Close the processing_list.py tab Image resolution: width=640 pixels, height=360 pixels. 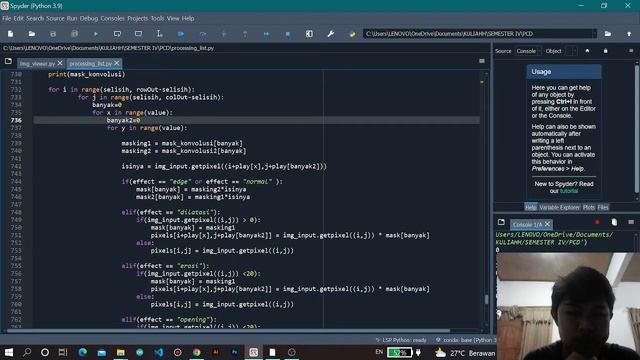tap(117, 63)
